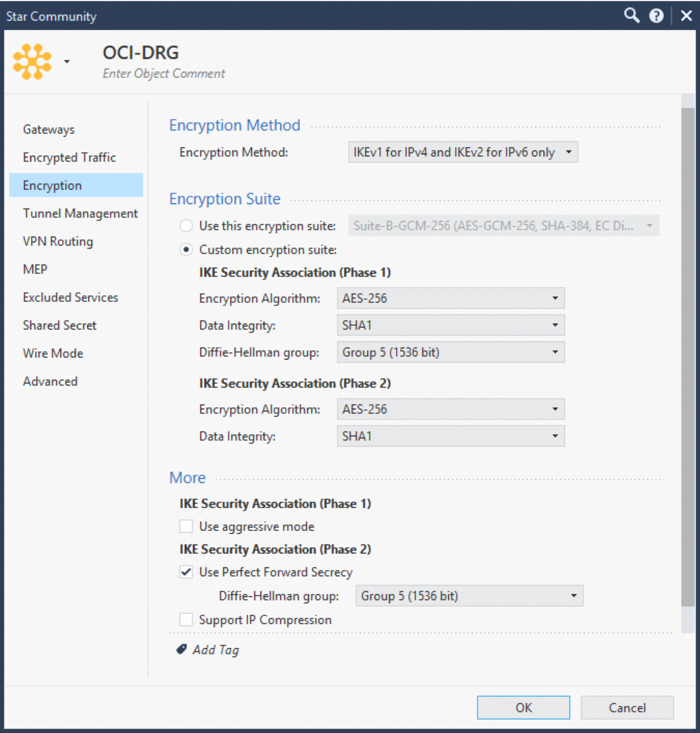Click the Enter Object Comment field

tap(164, 74)
